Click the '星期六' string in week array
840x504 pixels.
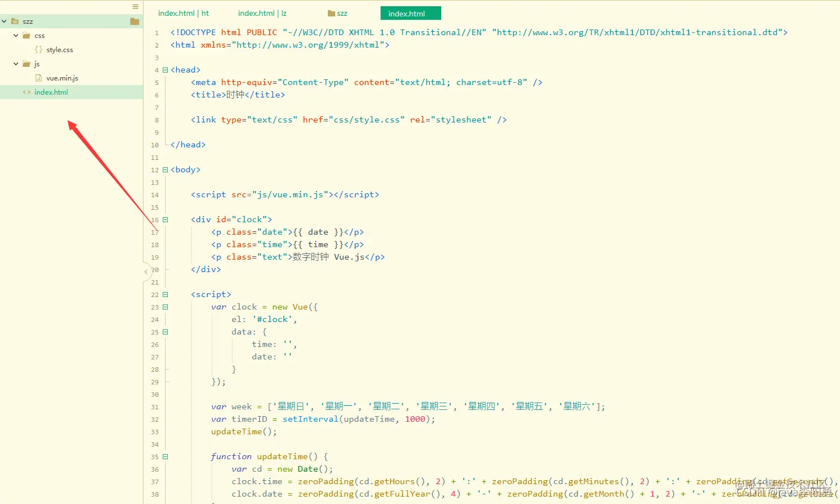[x=577, y=406]
